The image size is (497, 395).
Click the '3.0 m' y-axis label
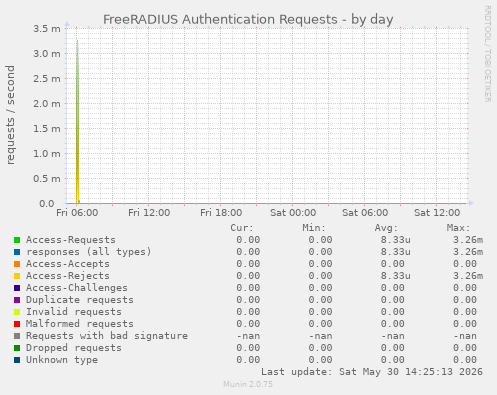coord(47,54)
